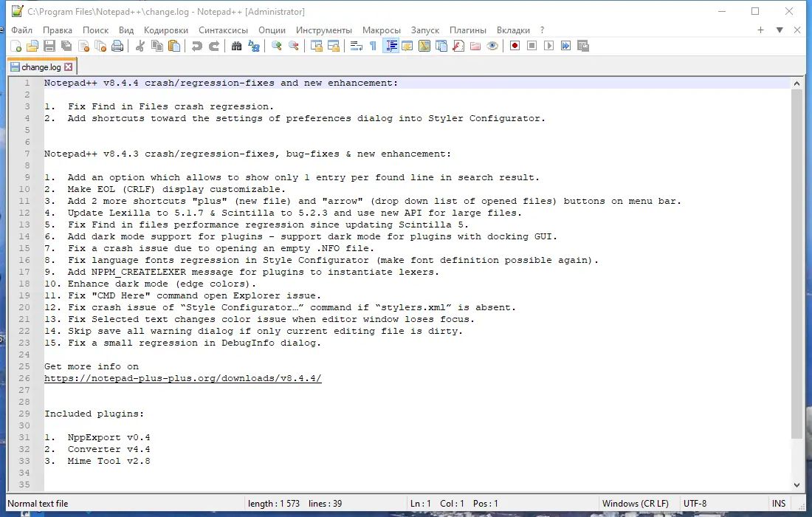812x517 pixels.
Task: Click INS mode in status bar
Action: tap(778, 504)
